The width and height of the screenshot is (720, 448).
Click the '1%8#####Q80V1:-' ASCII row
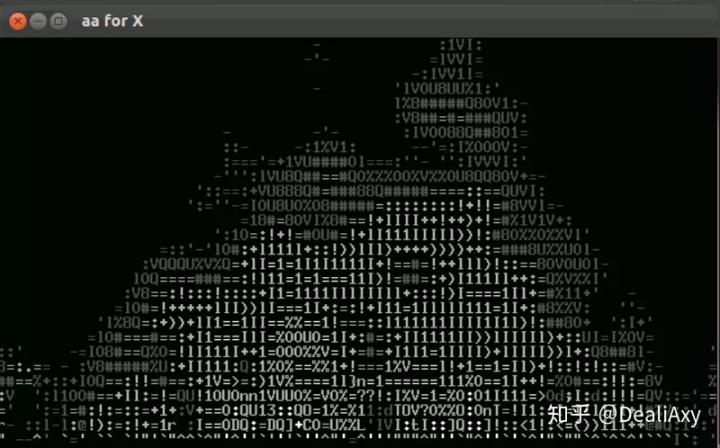tap(461, 104)
